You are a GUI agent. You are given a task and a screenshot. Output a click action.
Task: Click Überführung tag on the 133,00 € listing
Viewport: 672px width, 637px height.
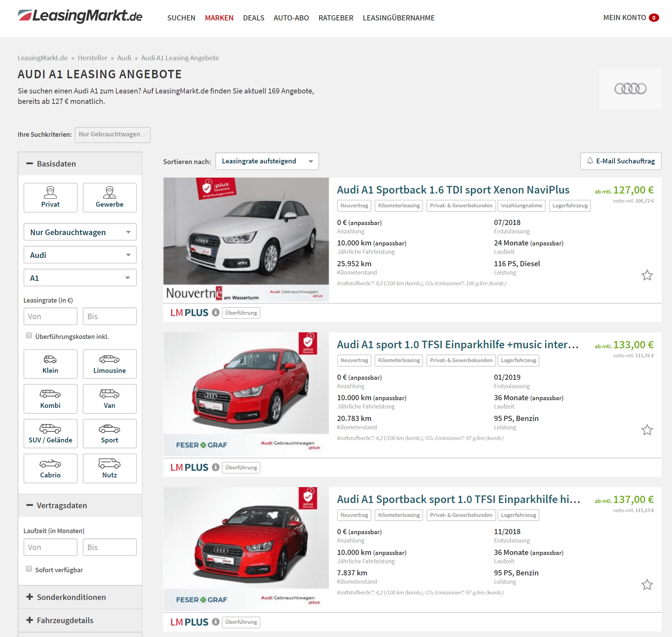click(241, 467)
